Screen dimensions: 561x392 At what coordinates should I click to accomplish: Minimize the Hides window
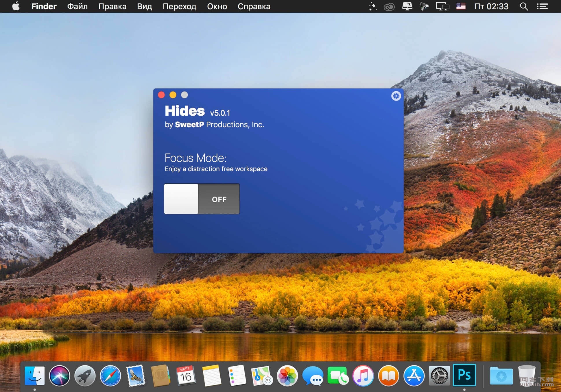pyautogui.click(x=173, y=95)
